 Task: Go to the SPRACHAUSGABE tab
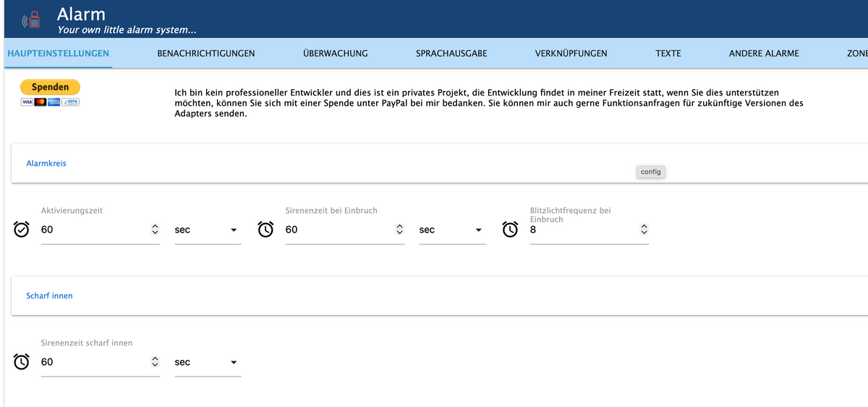click(x=451, y=54)
